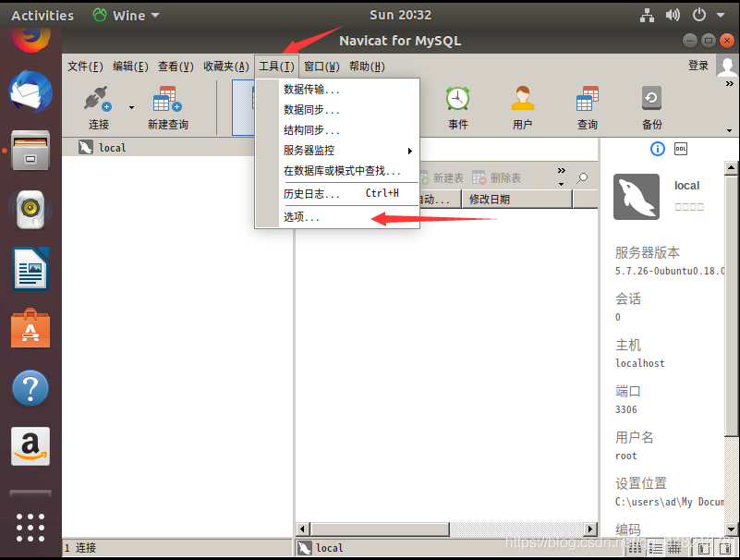Show applications grid in dock
Viewport: 740px width, 560px height.
[x=30, y=527]
